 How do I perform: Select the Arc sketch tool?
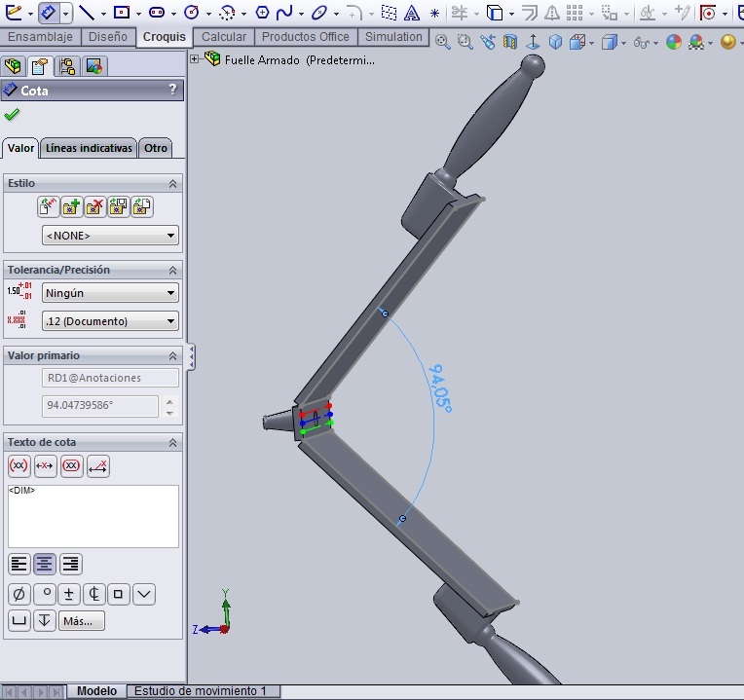227,13
